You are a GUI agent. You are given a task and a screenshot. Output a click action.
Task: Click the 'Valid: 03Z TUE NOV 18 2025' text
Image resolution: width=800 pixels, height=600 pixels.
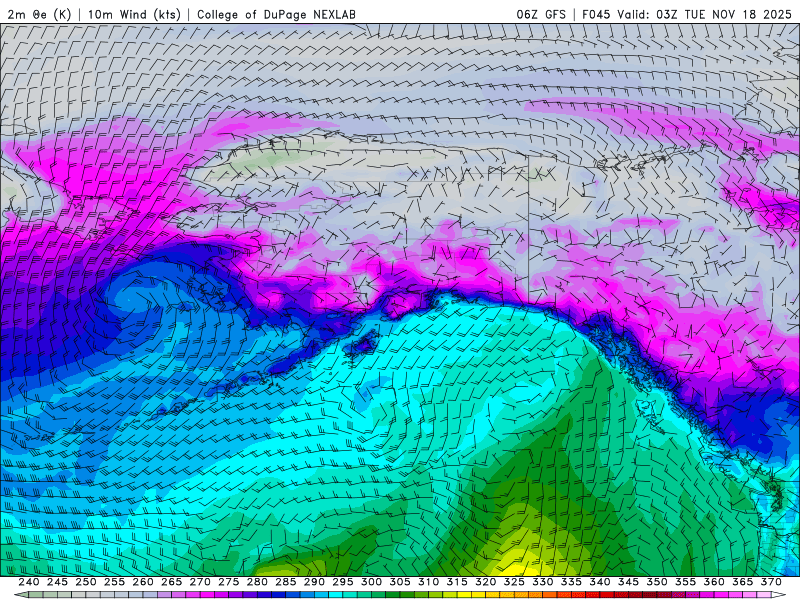point(704,14)
